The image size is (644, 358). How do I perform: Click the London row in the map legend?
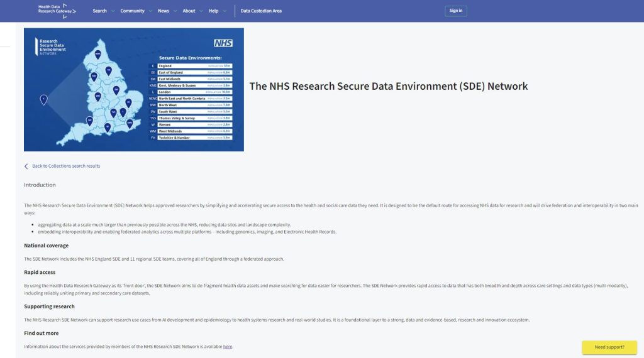coord(191,92)
